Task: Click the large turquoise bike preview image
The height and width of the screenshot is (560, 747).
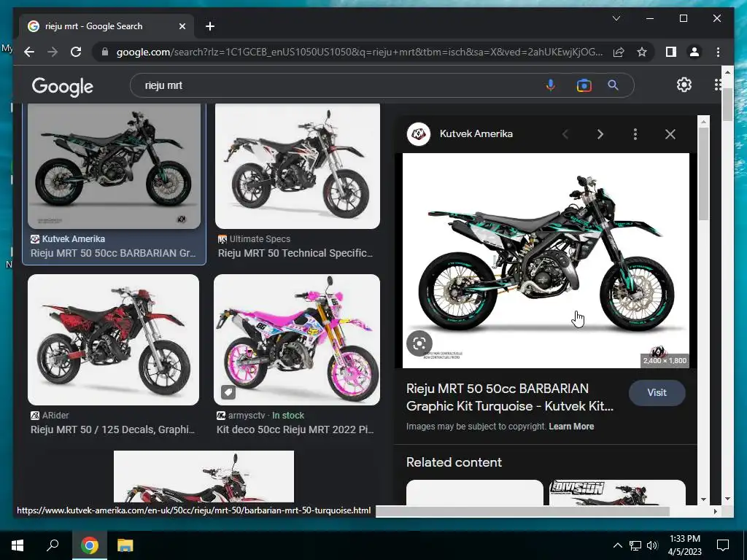Action: [546, 260]
